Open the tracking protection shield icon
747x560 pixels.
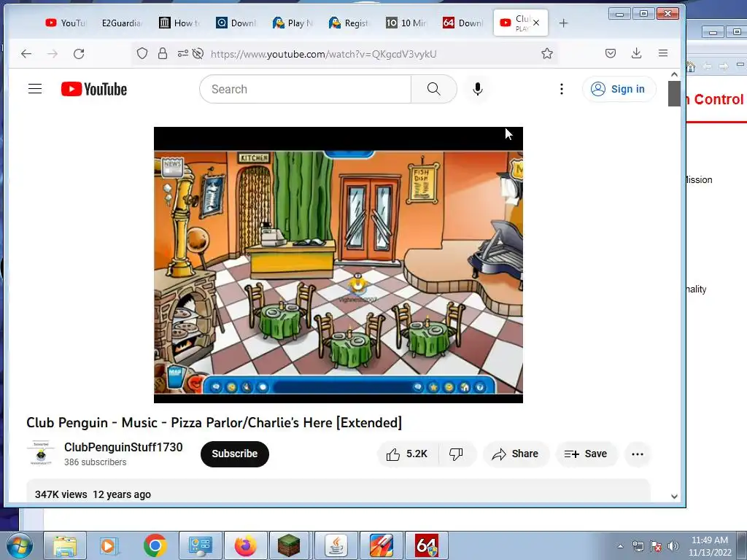point(142,53)
